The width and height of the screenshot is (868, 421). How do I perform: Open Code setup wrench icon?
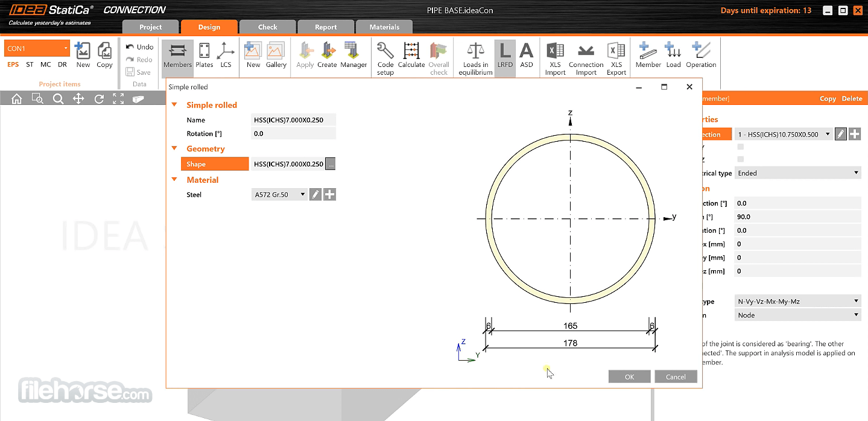tap(385, 59)
